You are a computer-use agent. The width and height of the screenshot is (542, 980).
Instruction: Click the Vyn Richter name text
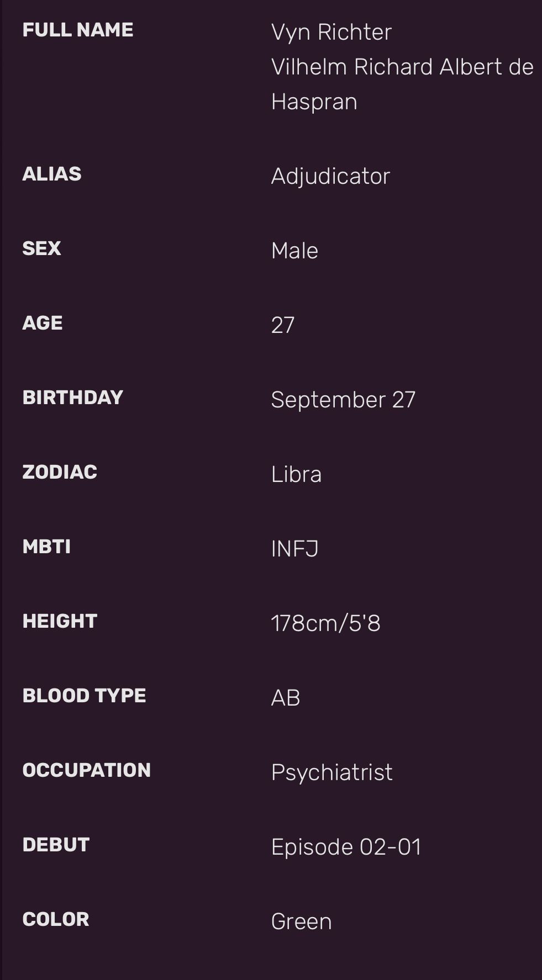coord(331,32)
